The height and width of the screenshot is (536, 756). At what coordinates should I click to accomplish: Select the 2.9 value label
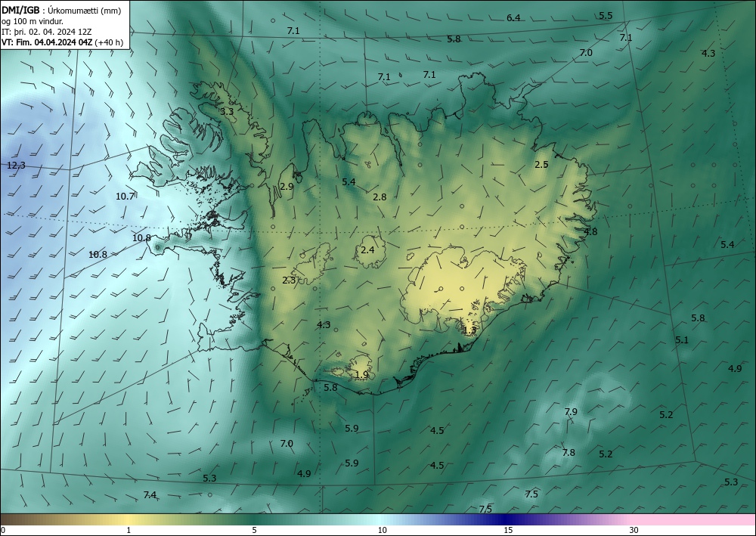(x=287, y=187)
